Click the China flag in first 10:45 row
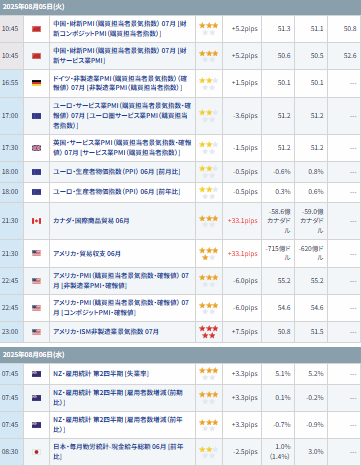Screen dimensions: 361x466 [x=36, y=29]
